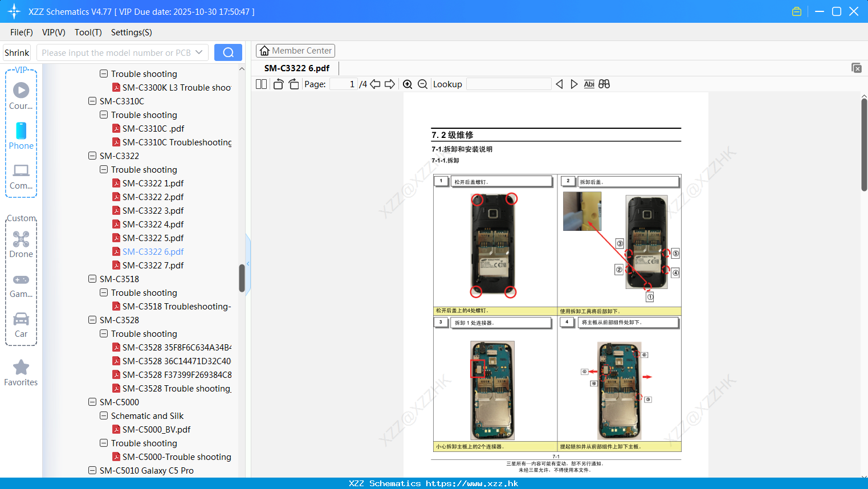
Task: Collapse the SM-C3322 node
Action: pyautogui.click(x=92, y=156)
